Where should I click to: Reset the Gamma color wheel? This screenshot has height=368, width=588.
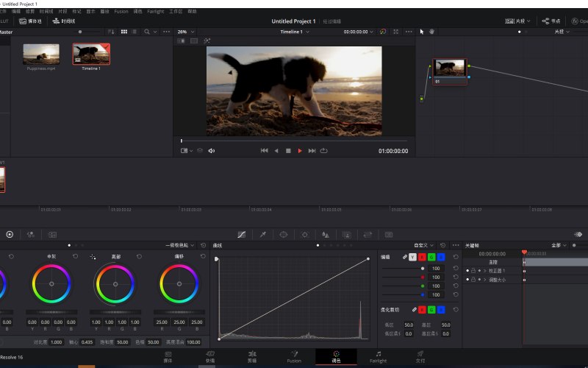76,256
